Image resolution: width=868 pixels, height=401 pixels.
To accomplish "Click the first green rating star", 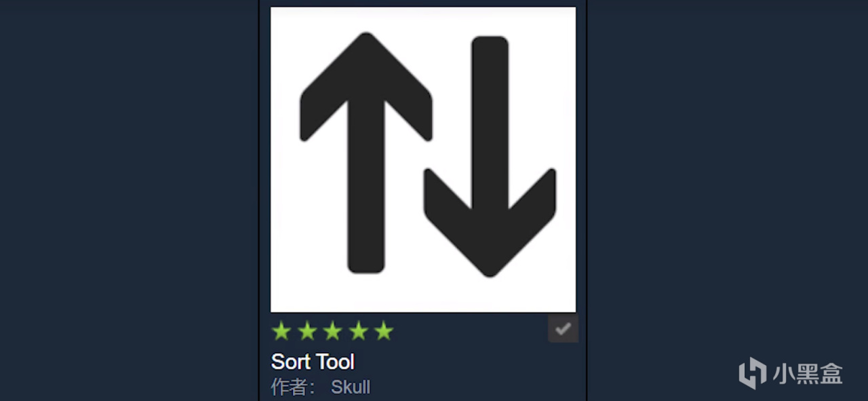I will pyautogui.click(x=281, y=331).
